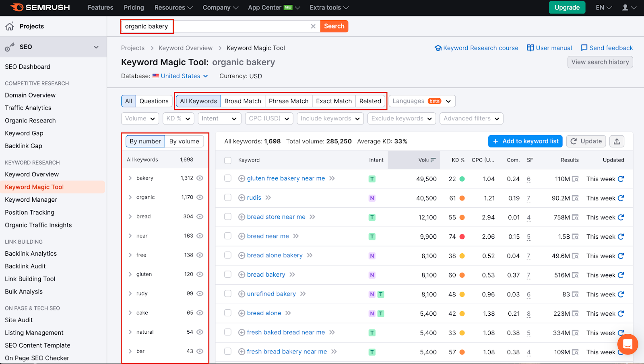Expand the 'bakery' keyword group
644x364 pixels.
coord(130,178)
